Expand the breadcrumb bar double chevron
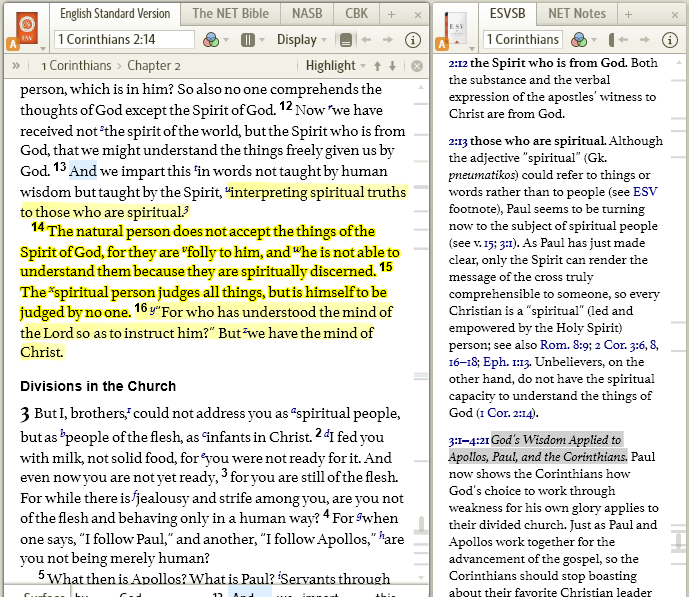 click(x=16, y=66)
